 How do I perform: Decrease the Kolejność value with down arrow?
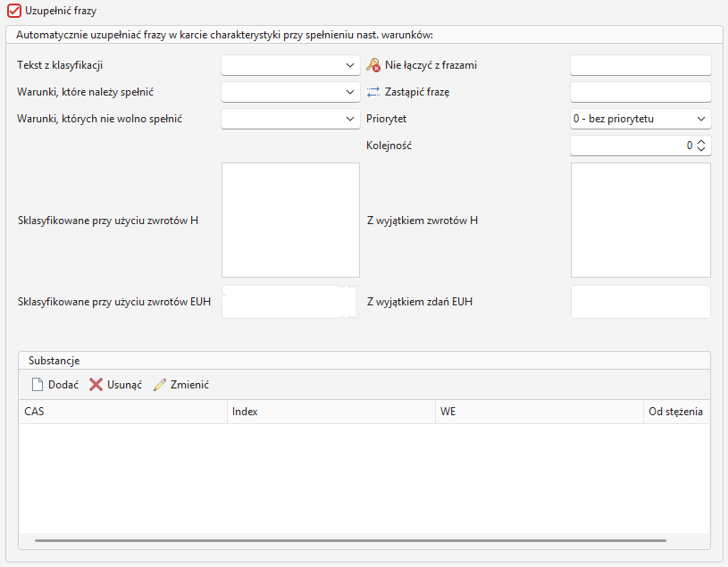pos(701,149)
